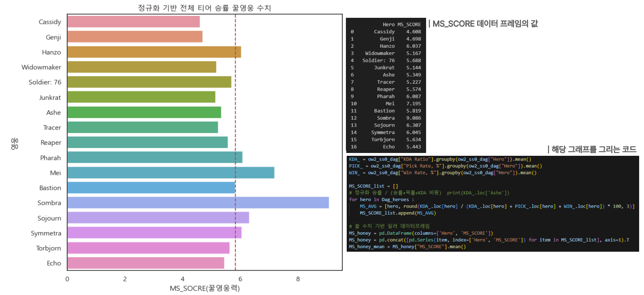The image size is (644, 295).
Task: Click the Widowmaker bar in the chart
Action: (142, 67)
